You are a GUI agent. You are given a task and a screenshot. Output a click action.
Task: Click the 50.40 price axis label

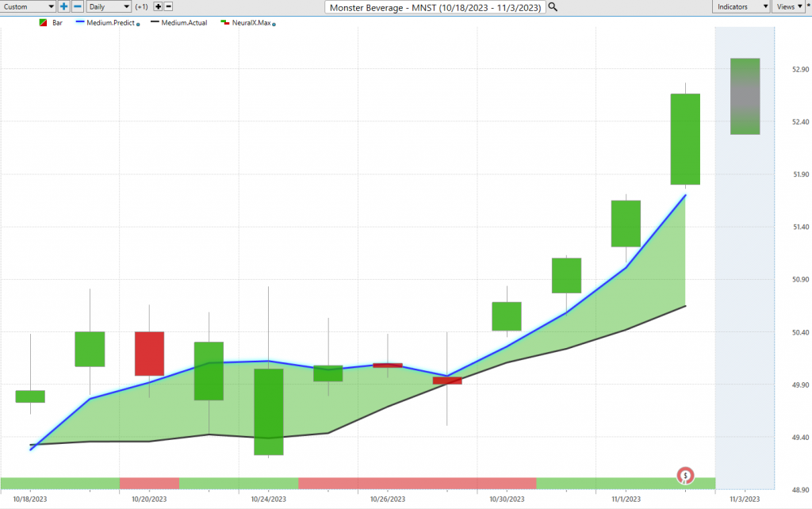[800, 332]
